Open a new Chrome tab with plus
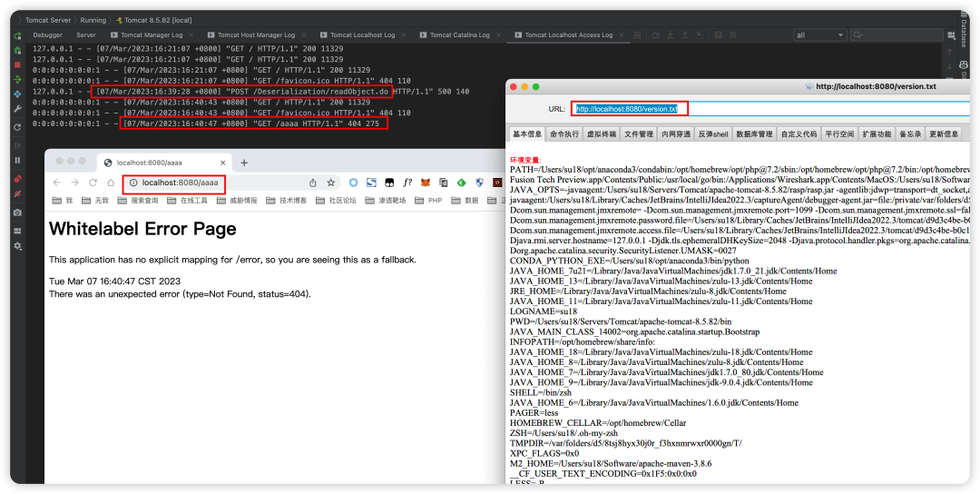 [244, 163]
